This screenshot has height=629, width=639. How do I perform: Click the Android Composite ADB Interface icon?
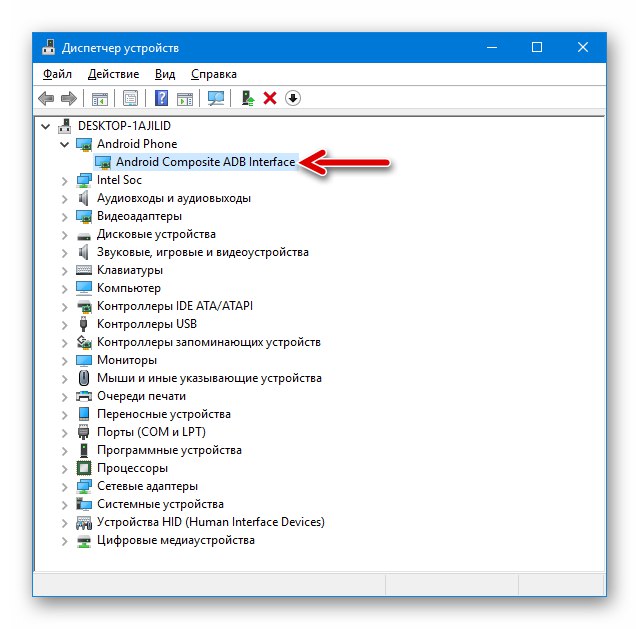pyautogui.click(x=103, y=162)
